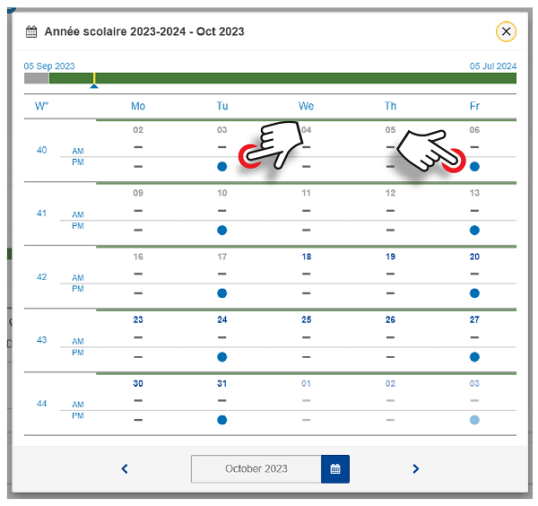The height and width of the screenshot is (506, 538).
Task: Select day 12 in week 41
Action: click(390, 193)
